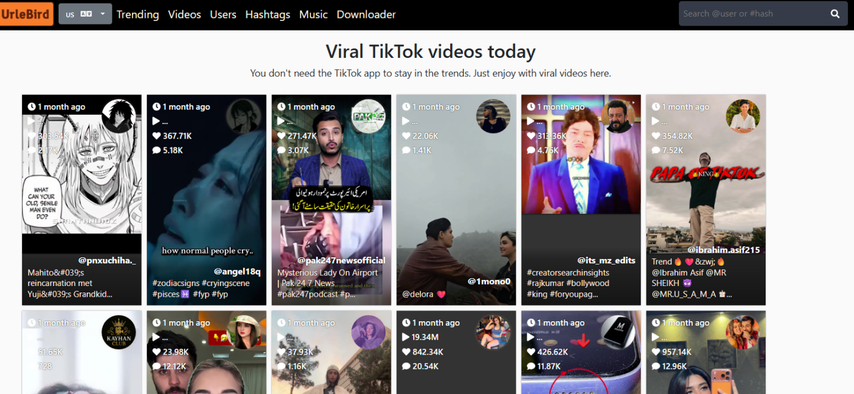This screenshot has width=854, height=394.
Task: Open avatar on @ibrahim.asif215 card
Action: click(743, 116)
